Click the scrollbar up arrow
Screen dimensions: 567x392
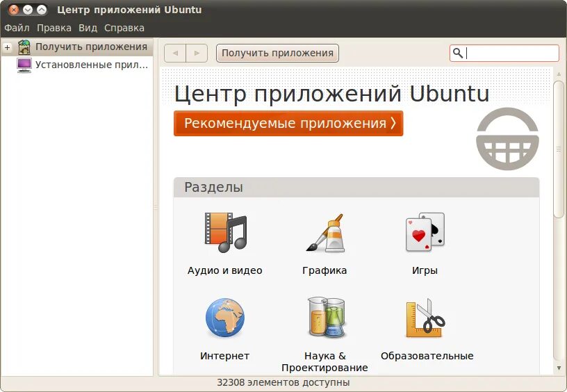click(x=559, y=74)
